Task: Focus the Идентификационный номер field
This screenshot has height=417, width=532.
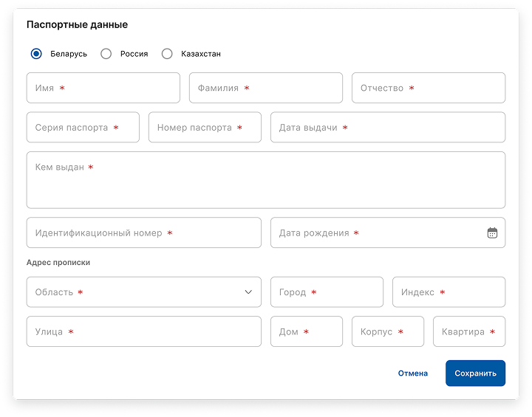Action: [x=144, y=232]
